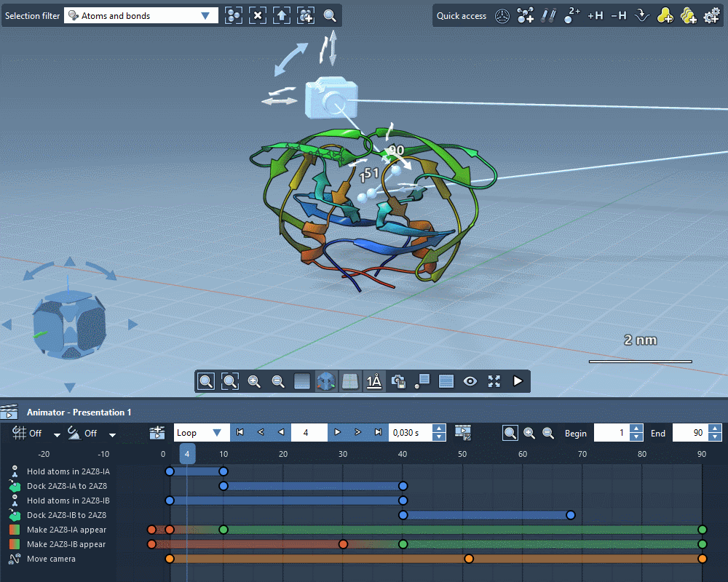Expand the first Off snapping dropdown arrow
Screen dimensions: 728x582
[x=57, y=434]
